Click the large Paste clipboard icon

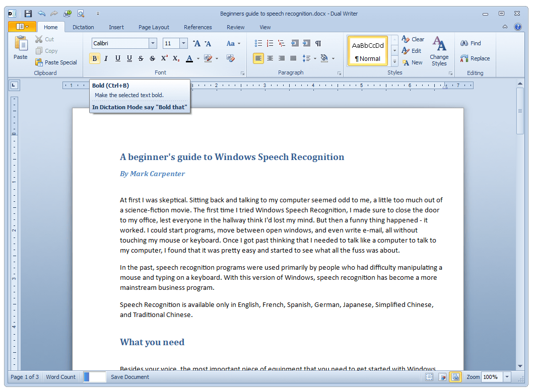pos(20,43)
